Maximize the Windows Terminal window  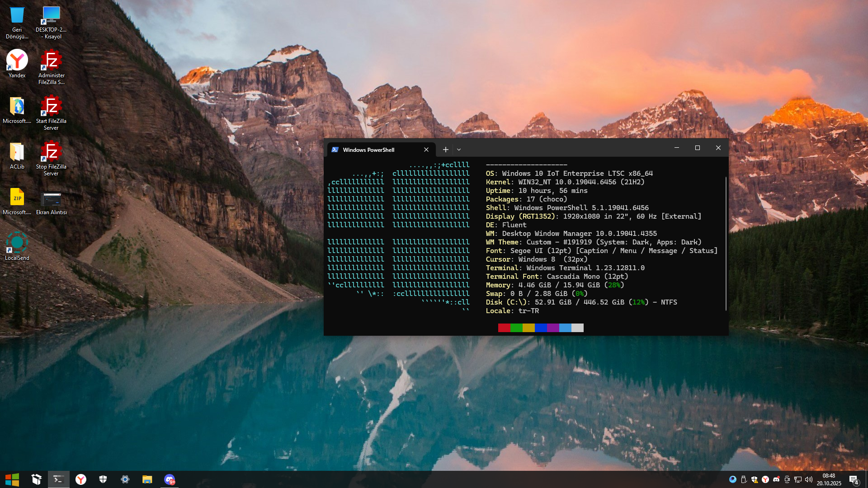click(698, 148)
